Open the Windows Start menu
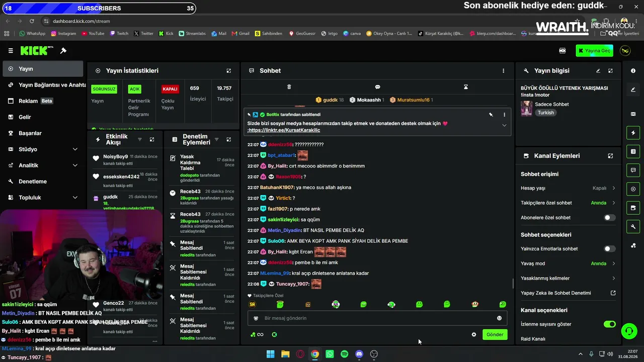644x362 pixels. coord(270,354)
